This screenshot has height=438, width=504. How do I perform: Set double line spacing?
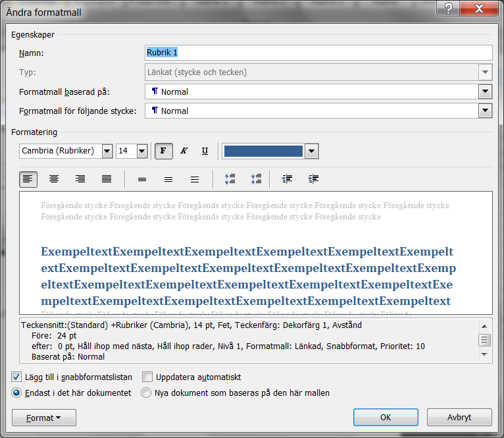click(x=195, y=179)
